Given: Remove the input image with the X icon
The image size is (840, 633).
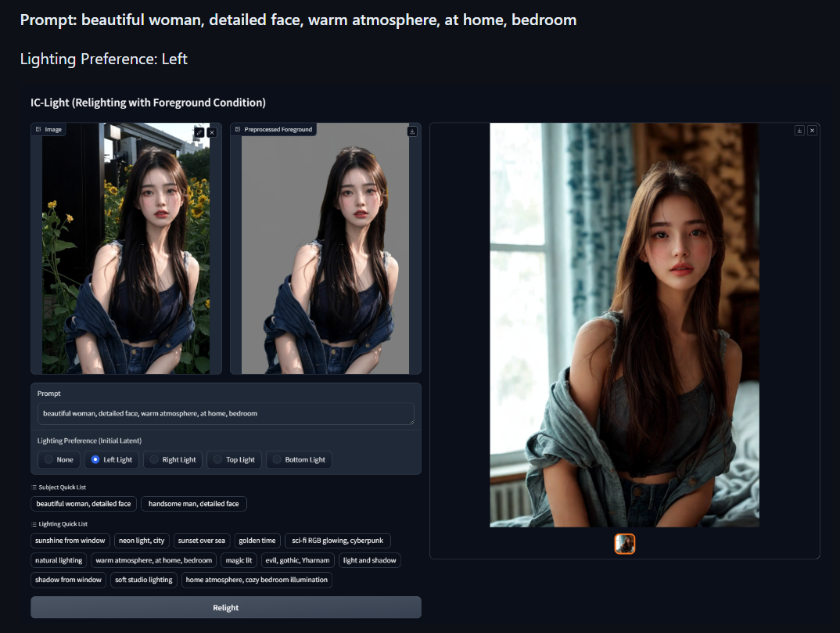Looking at the screenshot, I should coord(212,132).
